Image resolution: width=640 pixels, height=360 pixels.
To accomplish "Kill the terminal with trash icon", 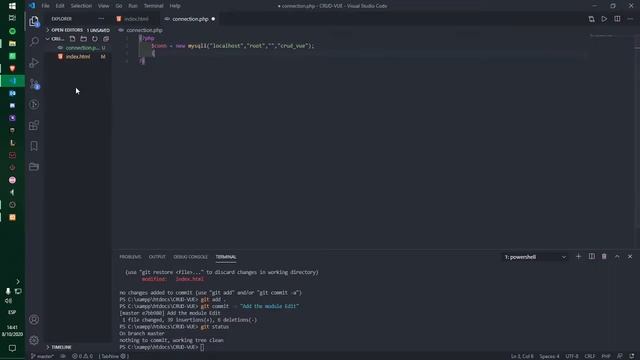I will point(604,257).
